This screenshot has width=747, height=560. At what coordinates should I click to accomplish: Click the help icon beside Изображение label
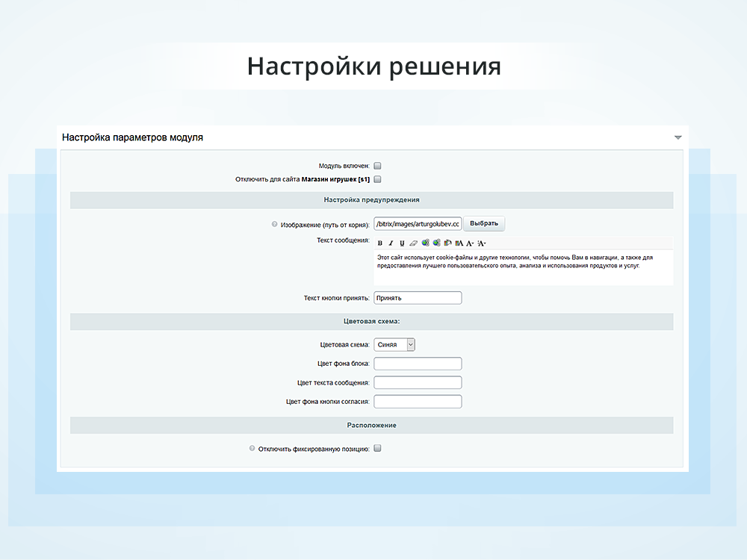(x=274, y=223)
